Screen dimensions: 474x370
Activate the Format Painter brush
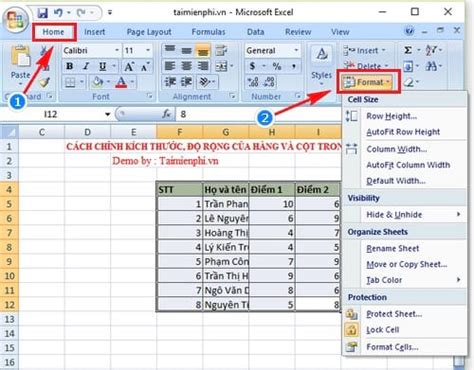coord(45,82)
